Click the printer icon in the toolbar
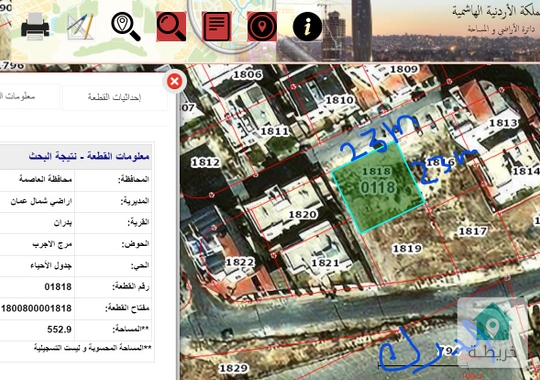Screen dimensions: 540x380 [x=35, y=27]
